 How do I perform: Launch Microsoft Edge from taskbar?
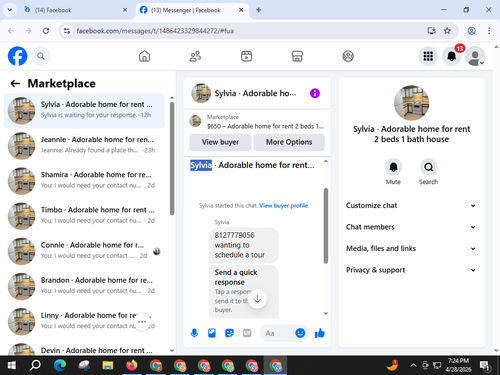60,365
